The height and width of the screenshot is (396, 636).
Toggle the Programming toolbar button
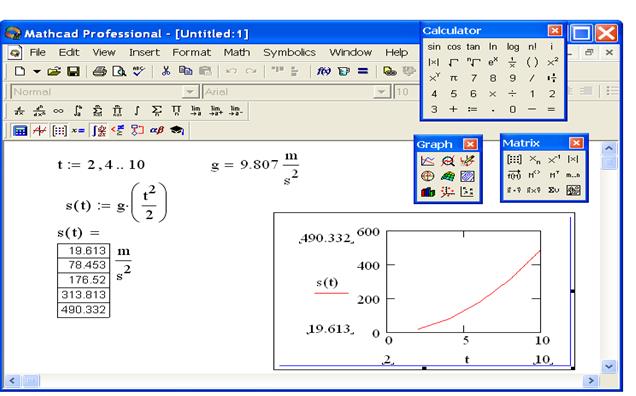pos(137,131)
